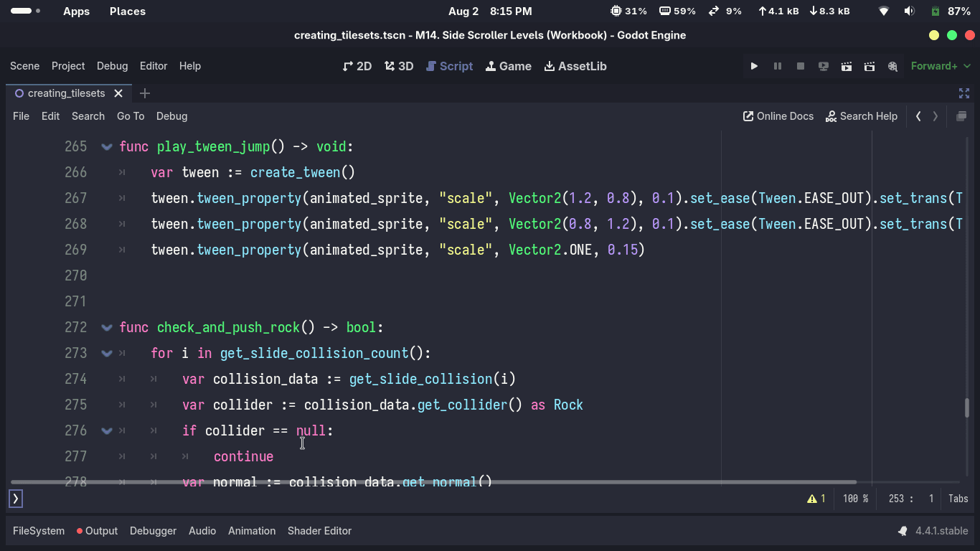
Task: Expand the bottom panel with the arrow toggle
Action: point(15,498)
